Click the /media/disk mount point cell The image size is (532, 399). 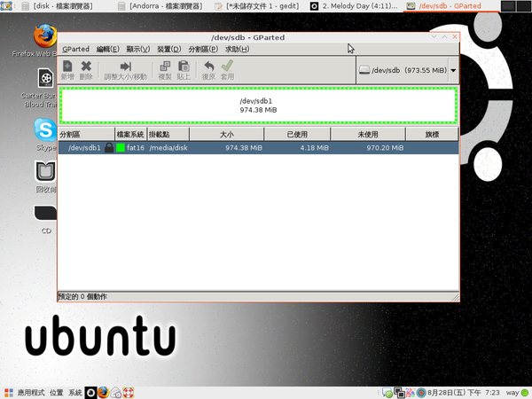[x=168, y=148]
